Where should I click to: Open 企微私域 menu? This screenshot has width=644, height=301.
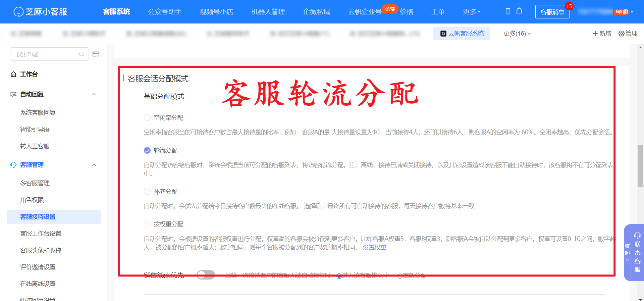[x=316, y=12]
